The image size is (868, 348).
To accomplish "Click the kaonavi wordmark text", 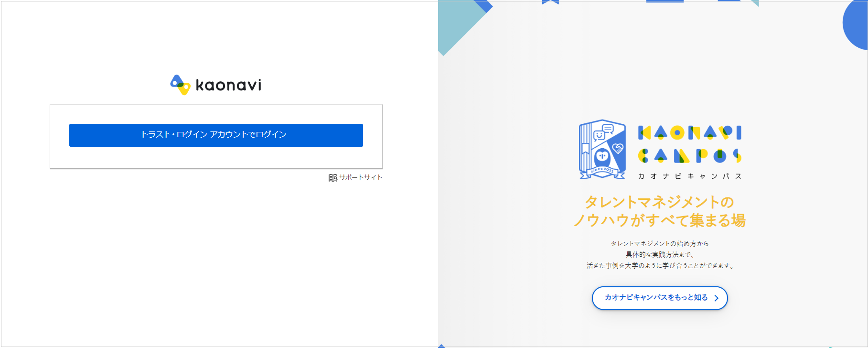I will pos(229,86).
